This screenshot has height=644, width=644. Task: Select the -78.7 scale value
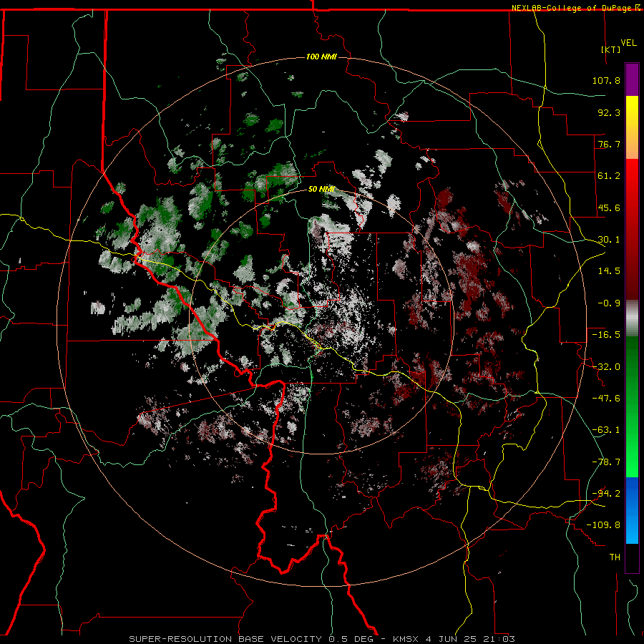click(606, 462)
